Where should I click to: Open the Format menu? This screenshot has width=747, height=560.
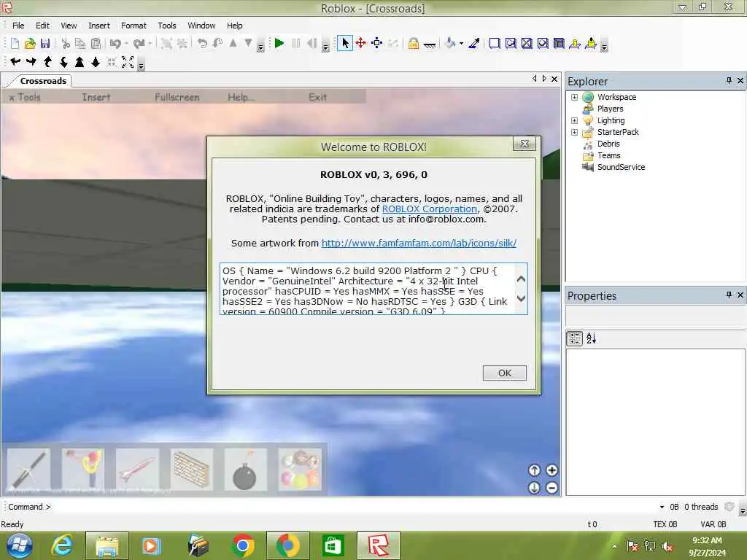(133, 26)
